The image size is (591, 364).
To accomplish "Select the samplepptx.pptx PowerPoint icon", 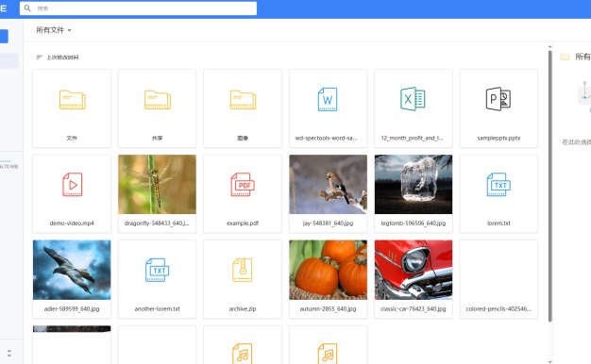I will pos(498,99).
